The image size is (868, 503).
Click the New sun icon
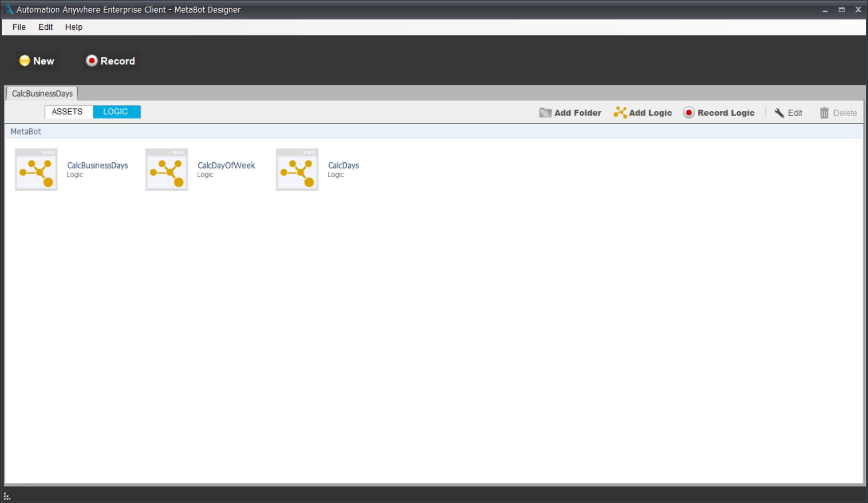tap(24, 61)
